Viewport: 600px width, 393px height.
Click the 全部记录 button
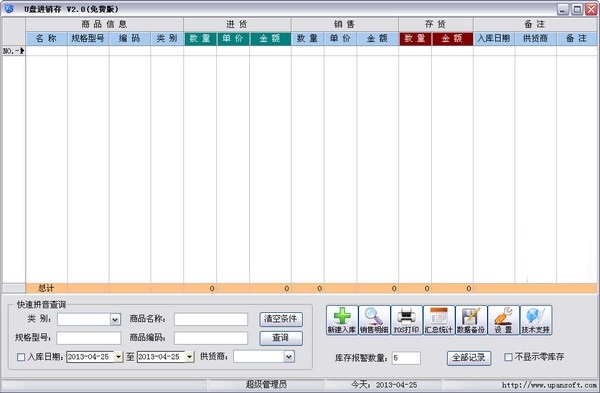469,358
